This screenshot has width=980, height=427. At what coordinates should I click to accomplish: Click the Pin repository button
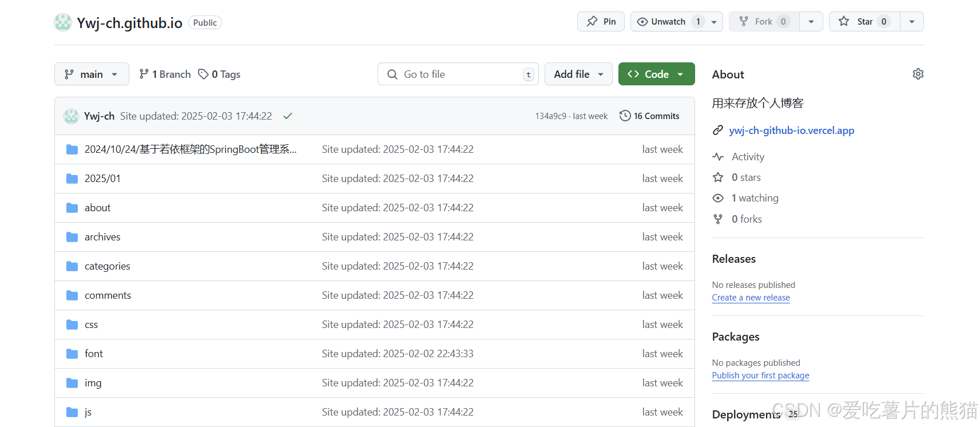[x=601, y=21]
